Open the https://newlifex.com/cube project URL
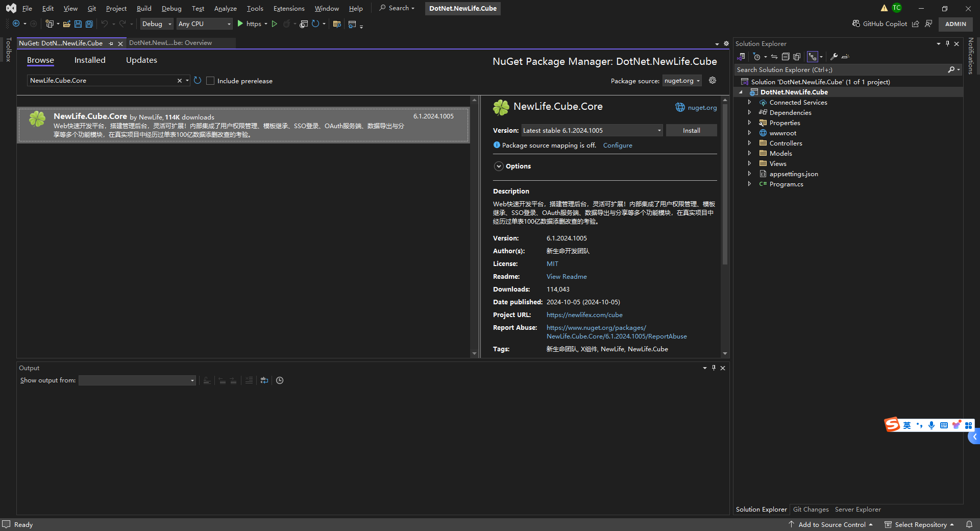 click(584, 315)
